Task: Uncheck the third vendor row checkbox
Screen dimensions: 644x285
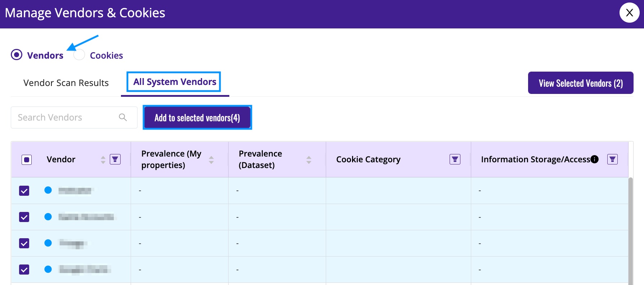Action: [x=24, y=243]
